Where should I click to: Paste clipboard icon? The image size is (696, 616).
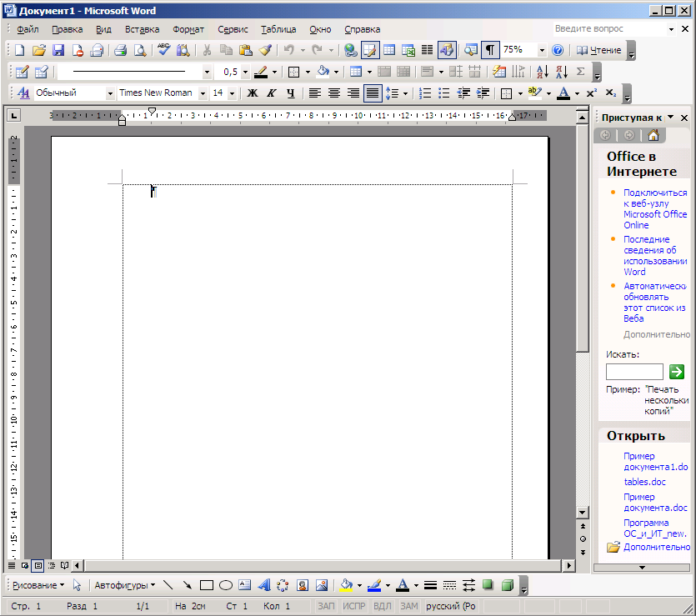[245, 50]
